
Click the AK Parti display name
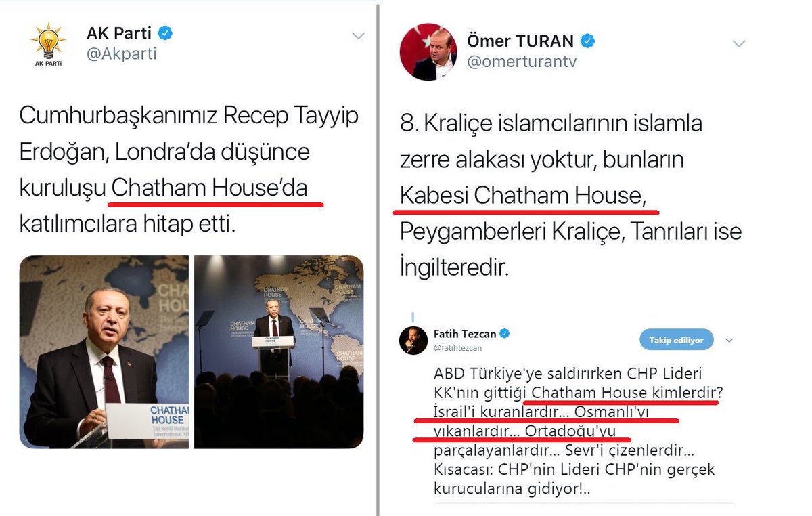[120, 33]
